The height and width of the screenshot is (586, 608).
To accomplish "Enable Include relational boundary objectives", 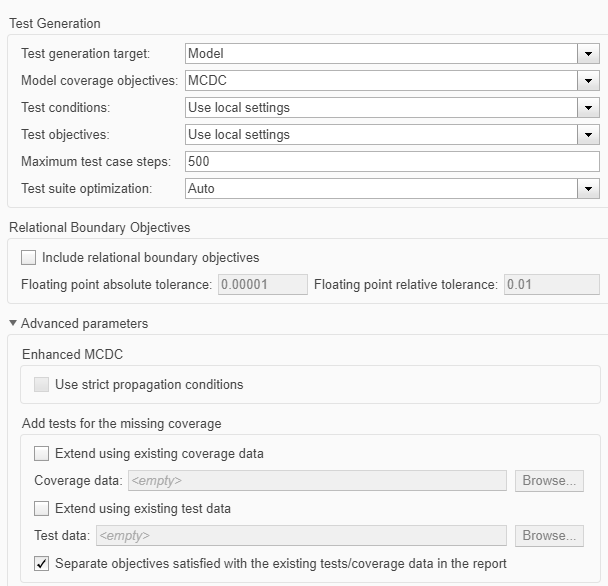I will (29, 258).
